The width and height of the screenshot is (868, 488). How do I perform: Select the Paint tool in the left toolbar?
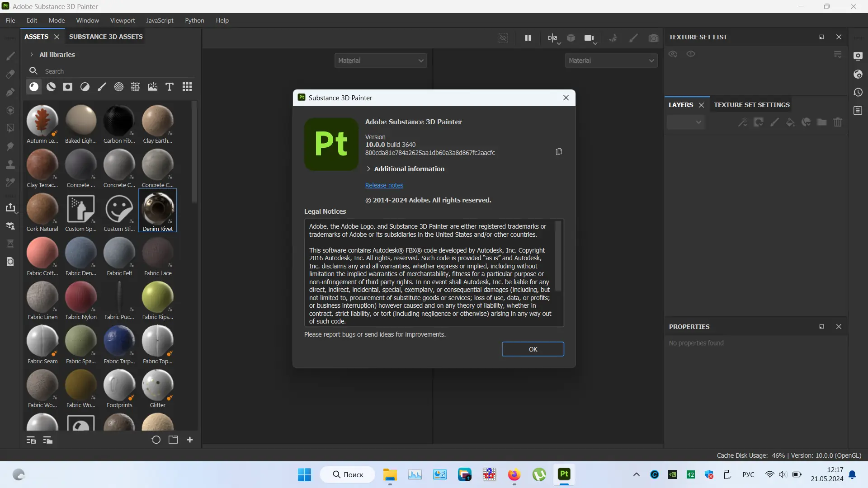point(10,56)
